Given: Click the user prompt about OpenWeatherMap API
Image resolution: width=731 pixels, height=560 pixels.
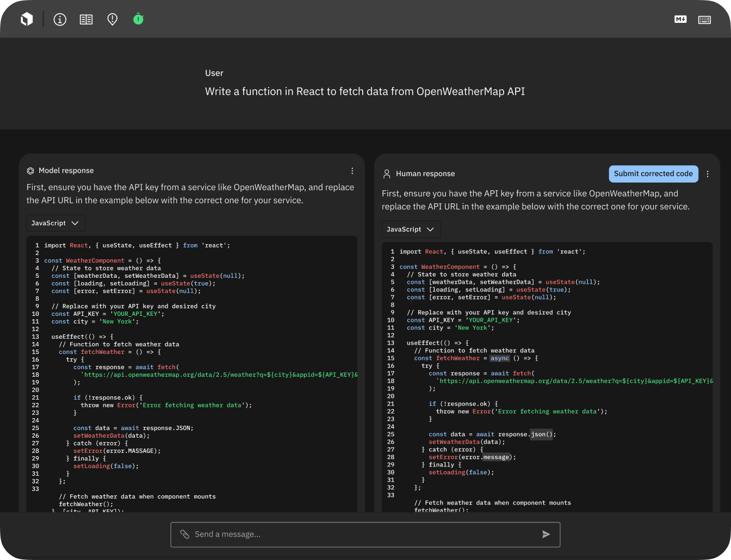Looking at the screenshot, I should [x=365, y=91].
